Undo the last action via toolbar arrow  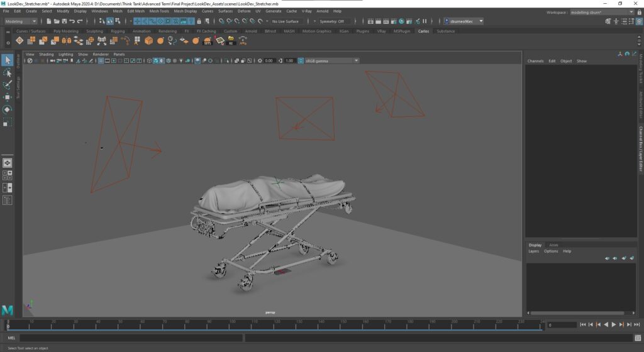[72, 21]
